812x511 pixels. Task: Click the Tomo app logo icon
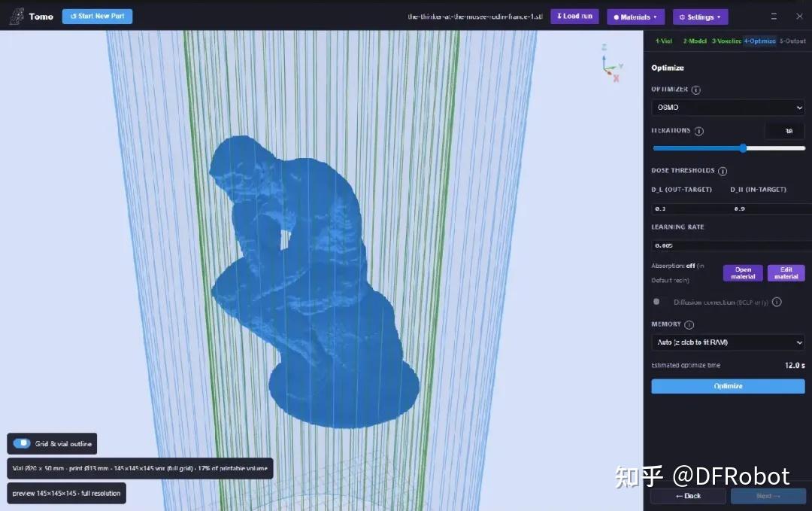(17, 16)
